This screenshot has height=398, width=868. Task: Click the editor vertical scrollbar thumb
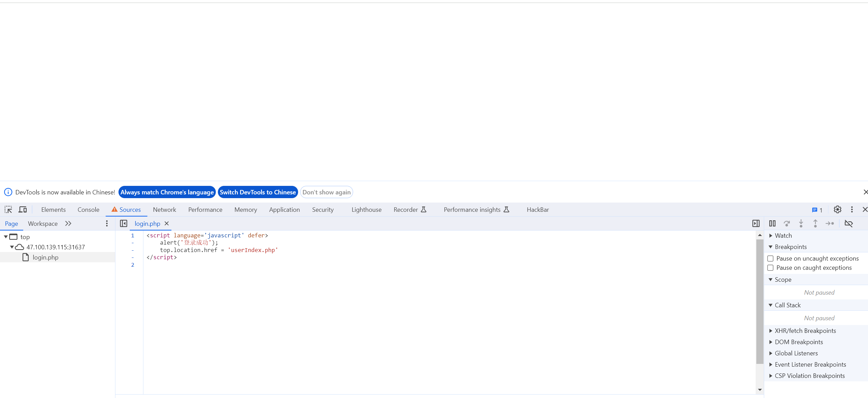pos(760,301)
